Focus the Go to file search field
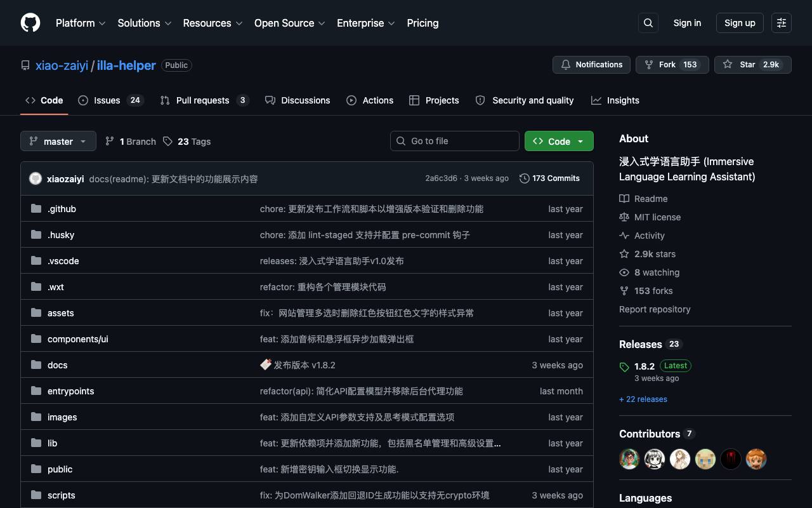The height and width of the screenshot is (508, 812). pos(455,141)
